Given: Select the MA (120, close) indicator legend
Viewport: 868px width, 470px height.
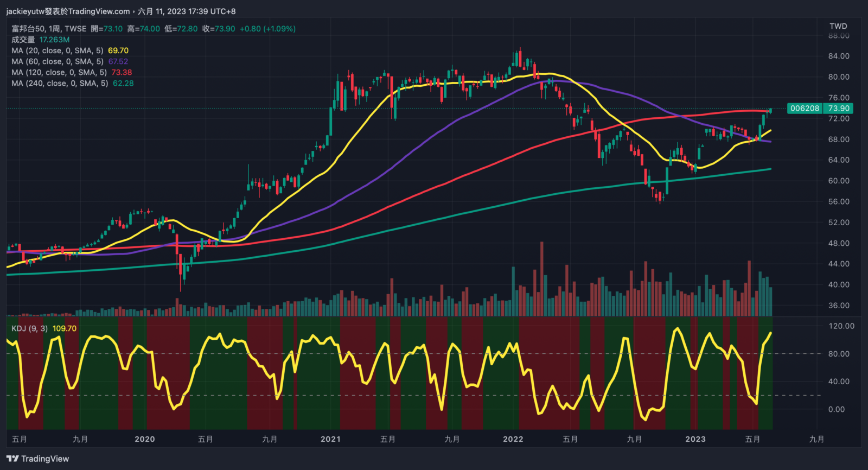Looking at the screenshot, I should pyautogui.click(x=59, y=72).
